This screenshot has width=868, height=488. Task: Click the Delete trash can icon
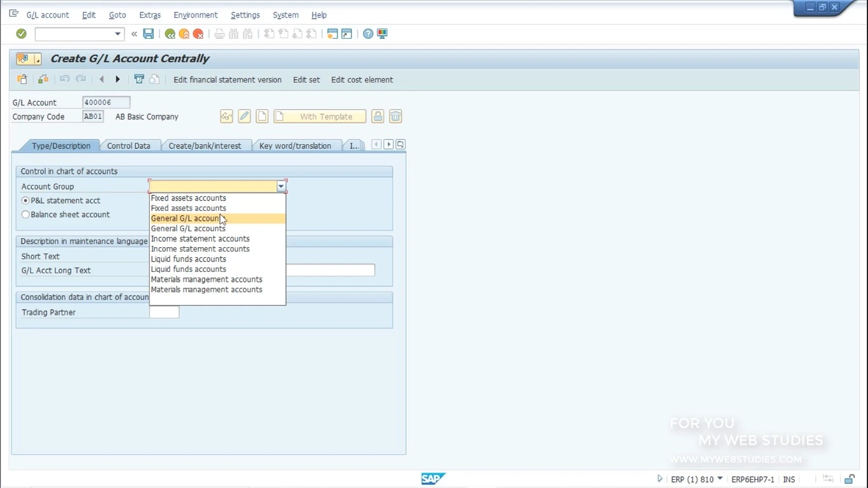[396, 116]
